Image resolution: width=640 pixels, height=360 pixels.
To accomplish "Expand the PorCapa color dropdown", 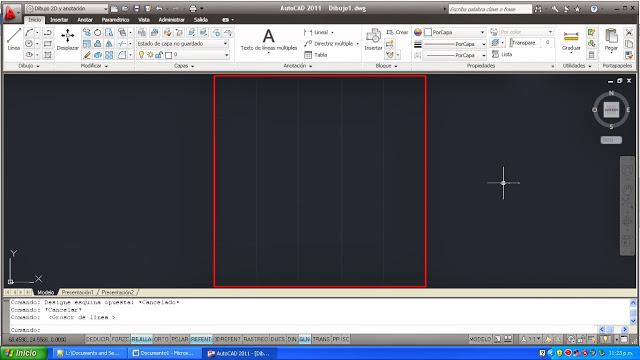I will [454, 32].
